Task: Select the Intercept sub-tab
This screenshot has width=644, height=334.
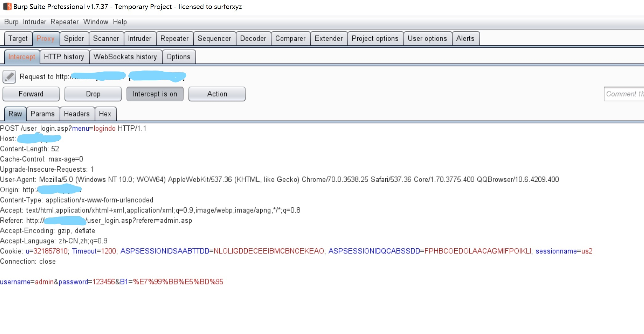Action: (x=22, y=57)
